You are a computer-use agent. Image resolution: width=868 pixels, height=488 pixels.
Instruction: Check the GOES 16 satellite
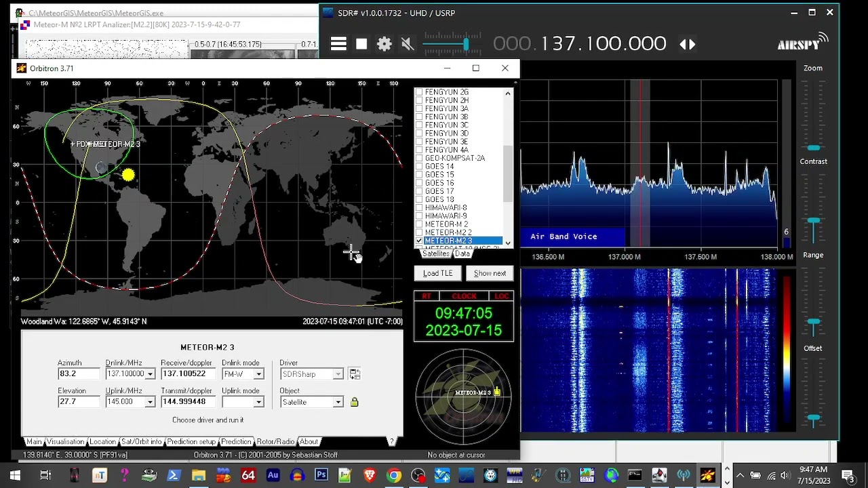tap(419, 183)
